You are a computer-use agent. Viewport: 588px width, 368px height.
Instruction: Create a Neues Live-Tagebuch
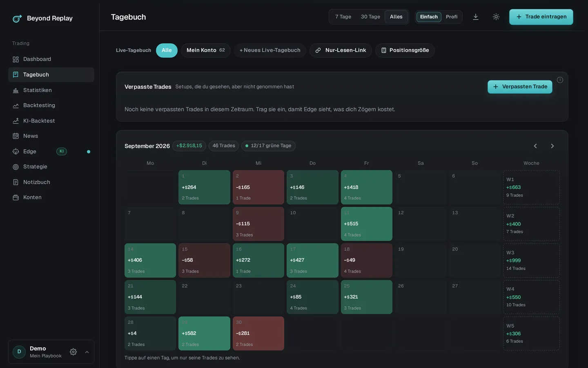pyautogui.click(x=270, y=50)
